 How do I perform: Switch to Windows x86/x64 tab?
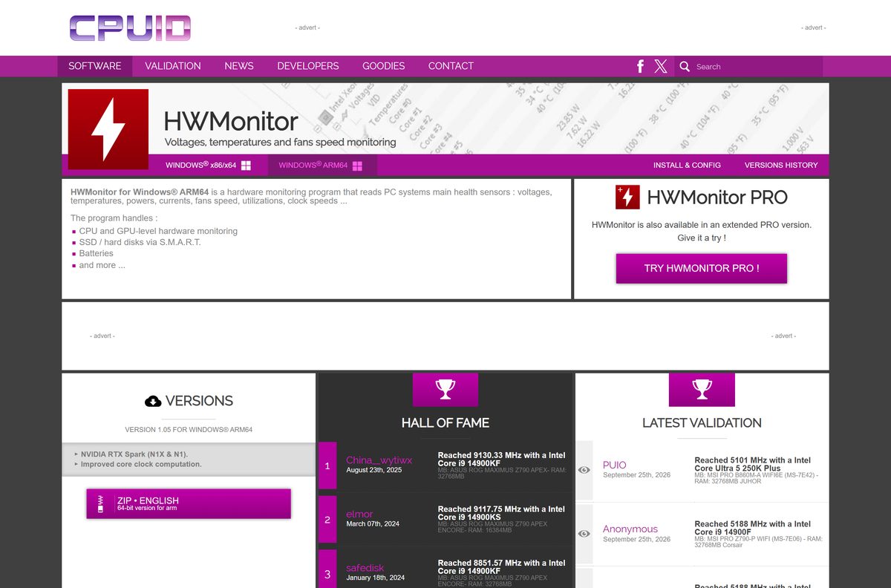coord(208,165)
